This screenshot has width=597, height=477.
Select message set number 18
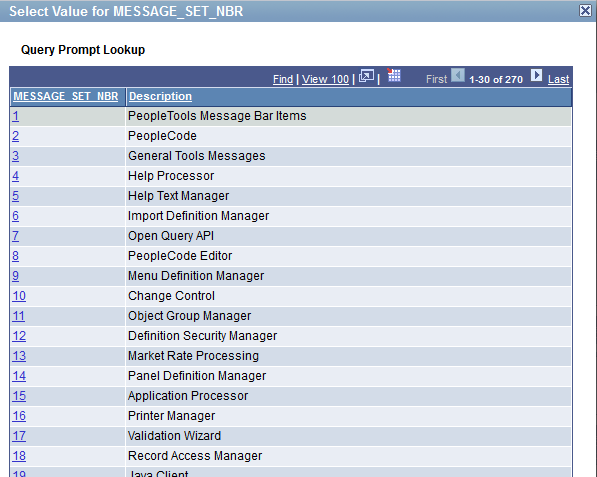19,456
